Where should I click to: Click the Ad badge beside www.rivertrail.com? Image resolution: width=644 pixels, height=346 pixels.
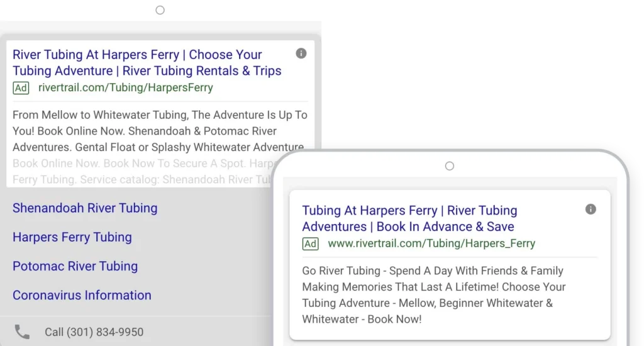311,243
